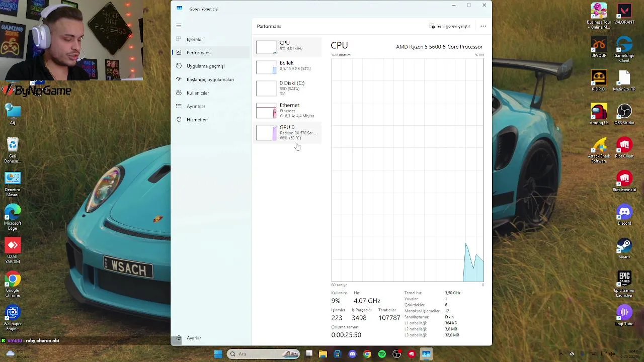
Task: Select the 0 Diski (C:) item
Action: (x=287, y=88)
